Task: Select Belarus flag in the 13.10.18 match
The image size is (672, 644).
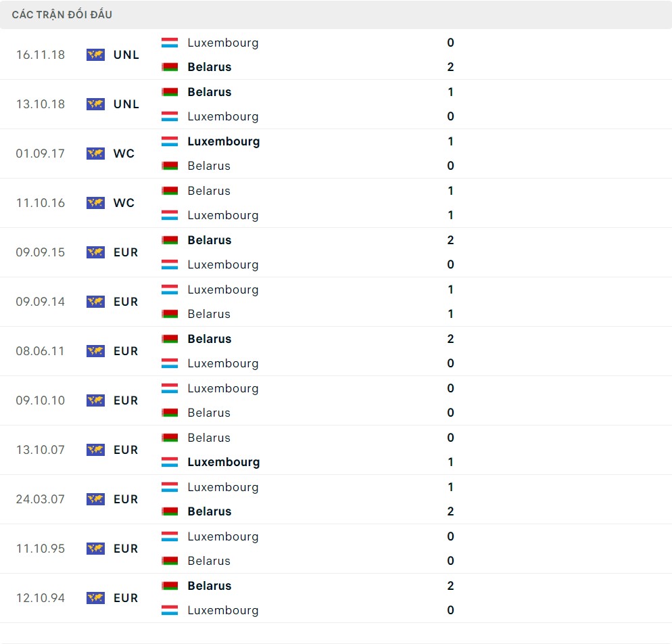Action: (x=170, y=92)
